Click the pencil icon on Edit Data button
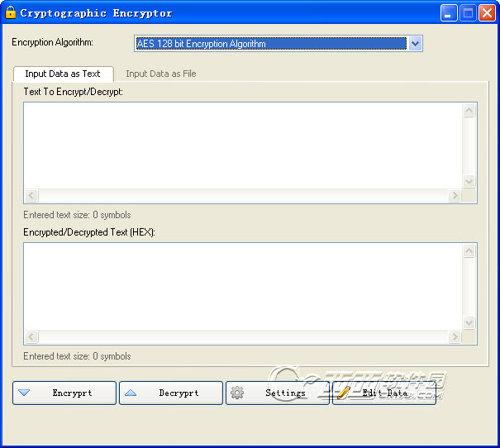The width and height of the screenshot is (500, 448). pyautogui.click(x=344, y=393)
